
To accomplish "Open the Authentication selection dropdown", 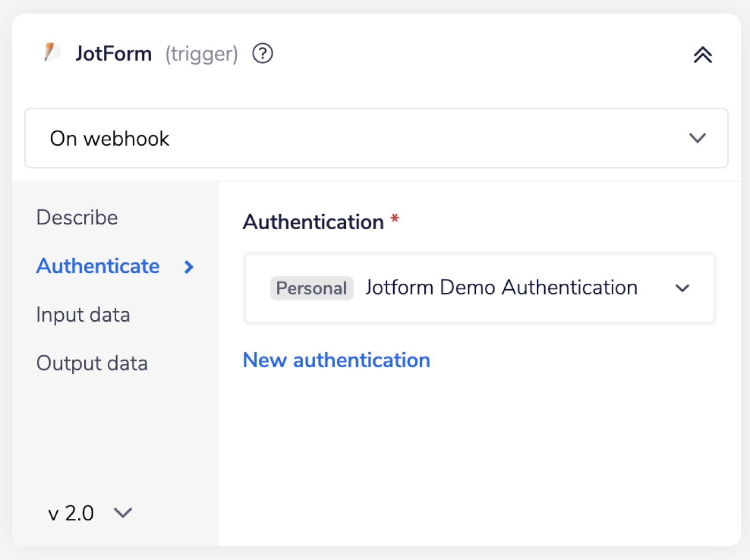I will click(479, 289).
